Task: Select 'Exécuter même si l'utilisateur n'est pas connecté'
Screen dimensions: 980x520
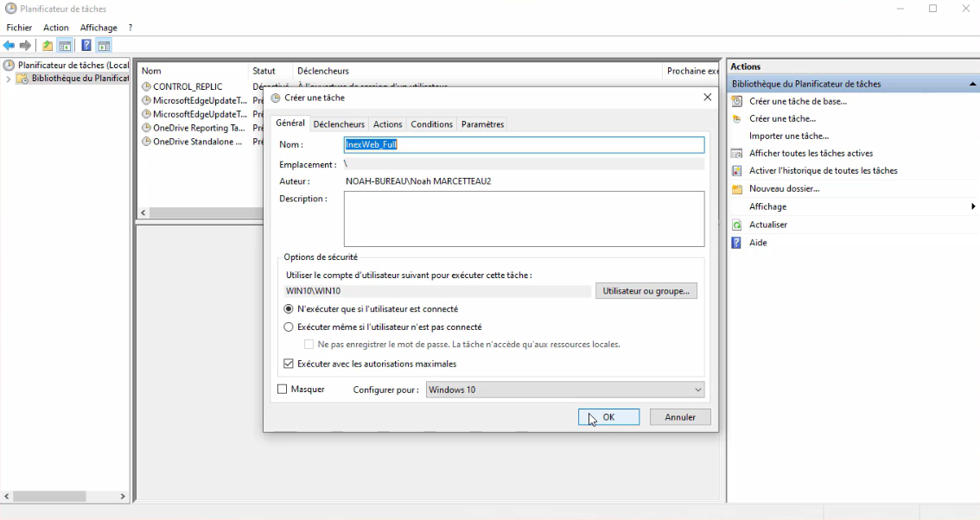Action: coord(289,327)
